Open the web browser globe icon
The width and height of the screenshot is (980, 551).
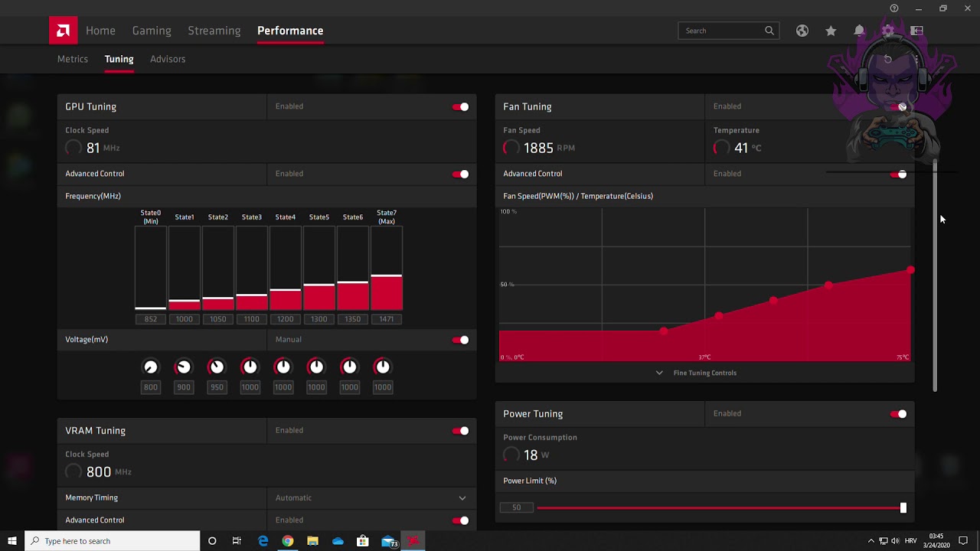(802, 31)
